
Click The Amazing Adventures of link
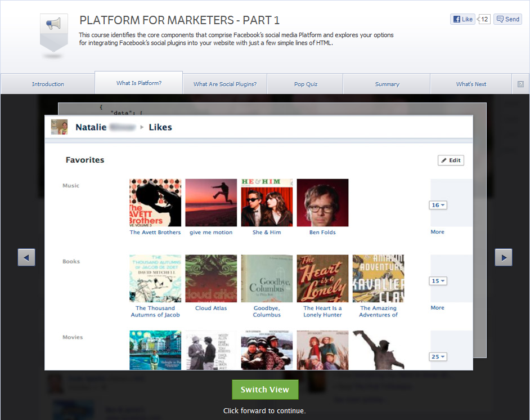[378, 311]
